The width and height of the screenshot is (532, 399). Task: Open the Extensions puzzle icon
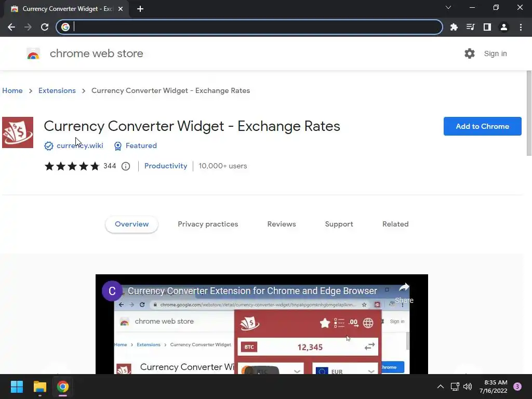pos(454,27)
